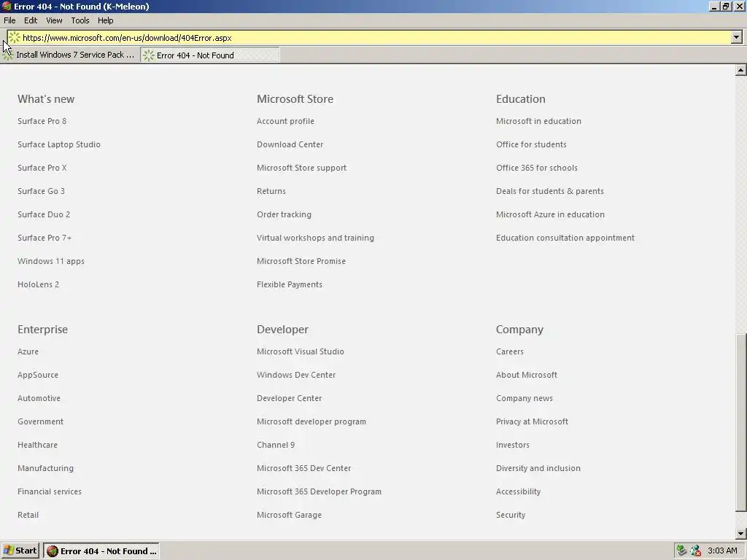
Task: Open Diversity and inclusion link
Action: (x=538, y=468)
